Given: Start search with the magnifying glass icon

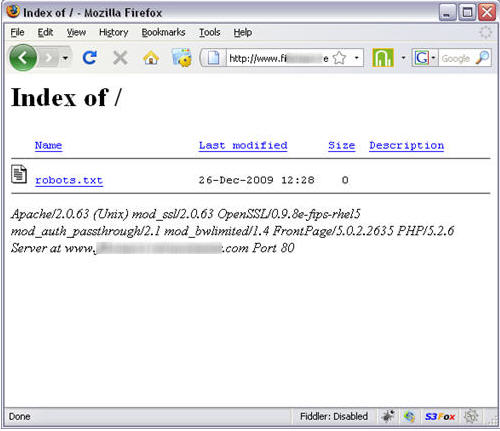Looking at the screenshot, I should click(482, 58).
